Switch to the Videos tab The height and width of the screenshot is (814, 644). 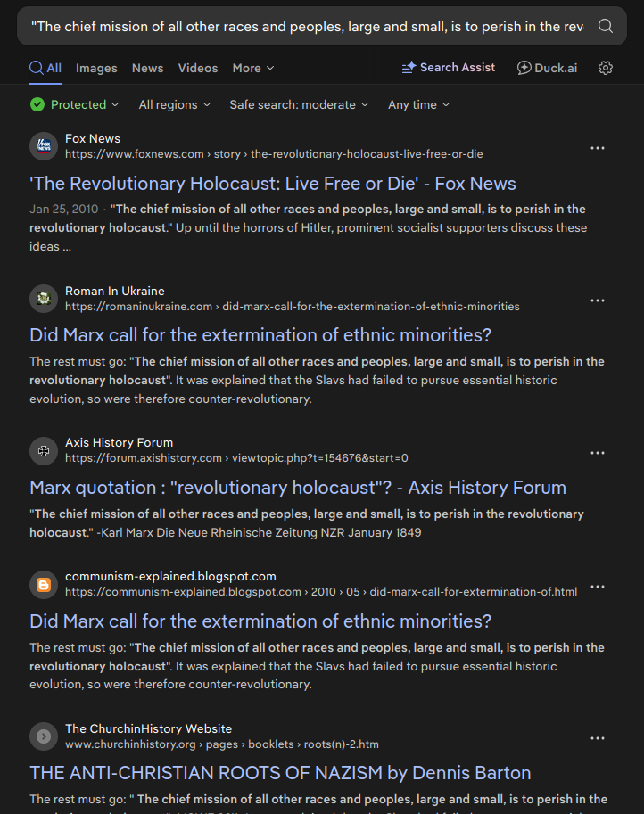point(197,68)
